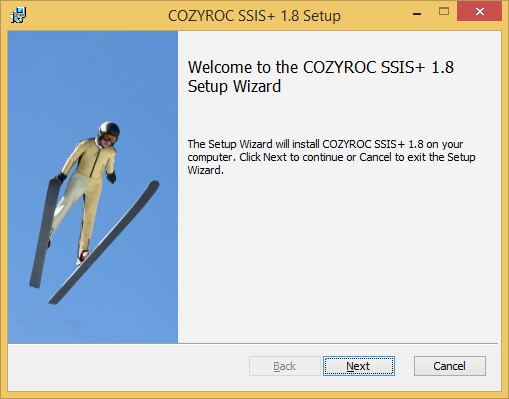Screen dimensions: 509x399
Task: Open the installer icon in the title bar
Action: point(18,15)
